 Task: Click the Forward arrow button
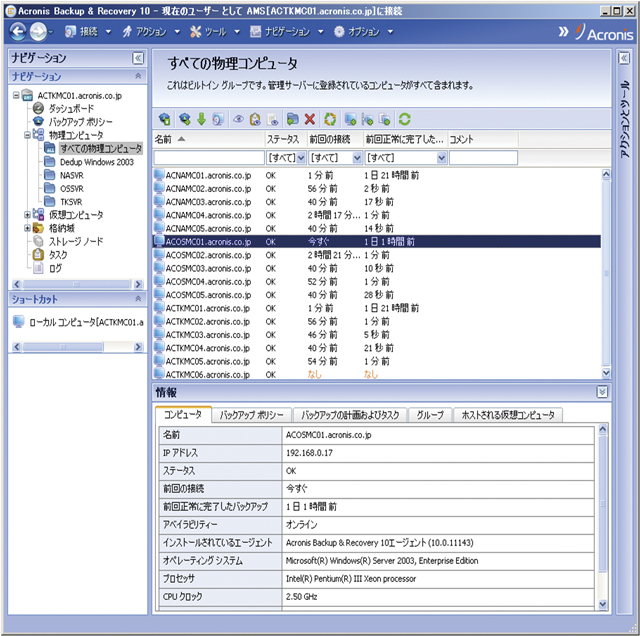pos(38,32)
